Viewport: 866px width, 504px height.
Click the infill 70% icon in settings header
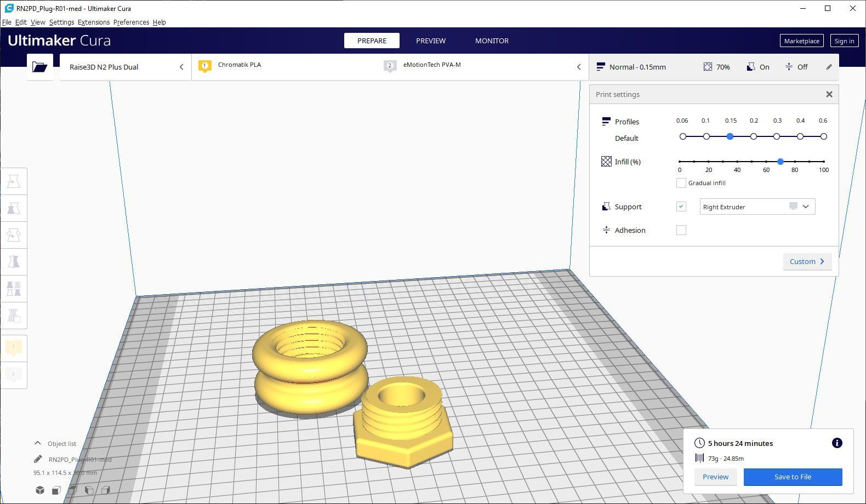(708, 67)
